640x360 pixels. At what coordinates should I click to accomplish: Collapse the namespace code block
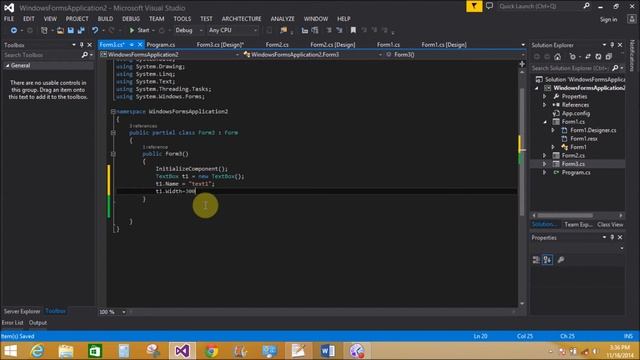113,111
